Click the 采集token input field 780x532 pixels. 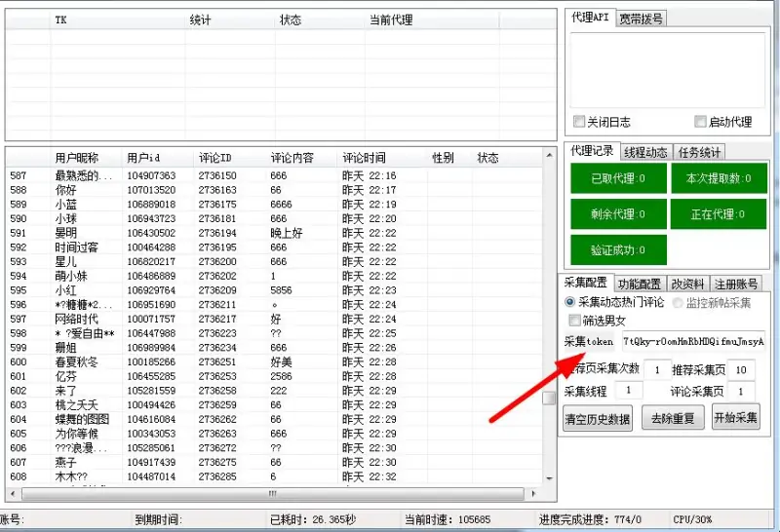tap(693, 342)
